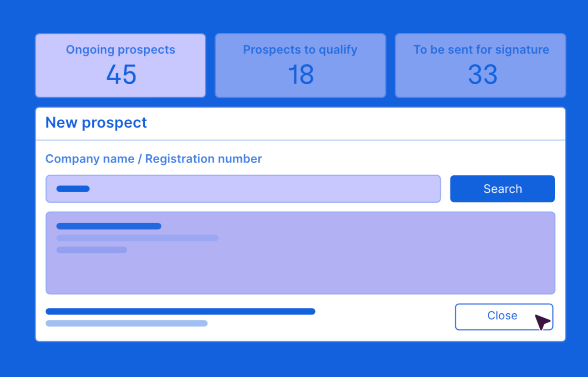Select the Ongoing prospects card
588x377 pixels.
(x=121, y=65)
